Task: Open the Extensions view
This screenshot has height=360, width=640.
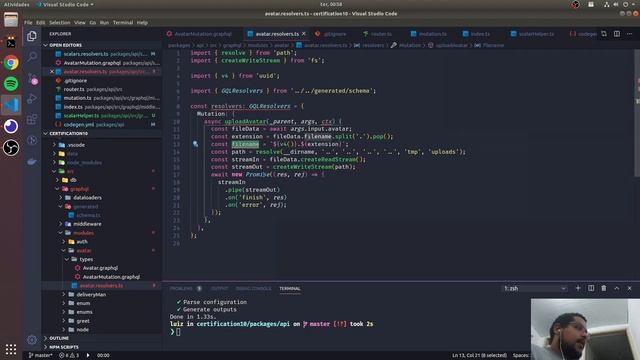Action: [x=32, y=120]
